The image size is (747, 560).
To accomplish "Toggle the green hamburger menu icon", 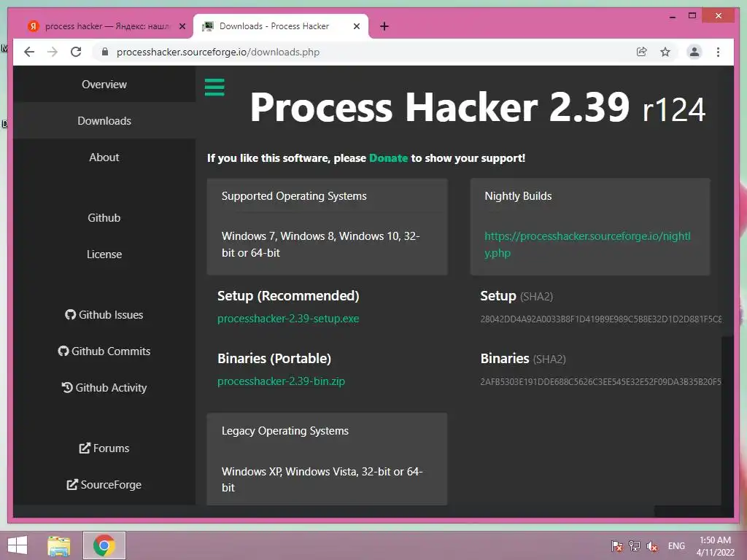I will coord(214,87).
